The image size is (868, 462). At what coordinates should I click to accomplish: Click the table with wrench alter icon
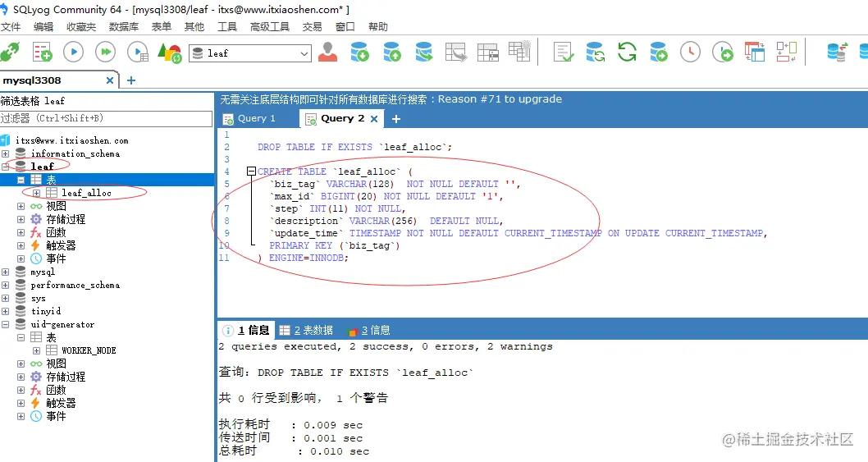(520, 52)
